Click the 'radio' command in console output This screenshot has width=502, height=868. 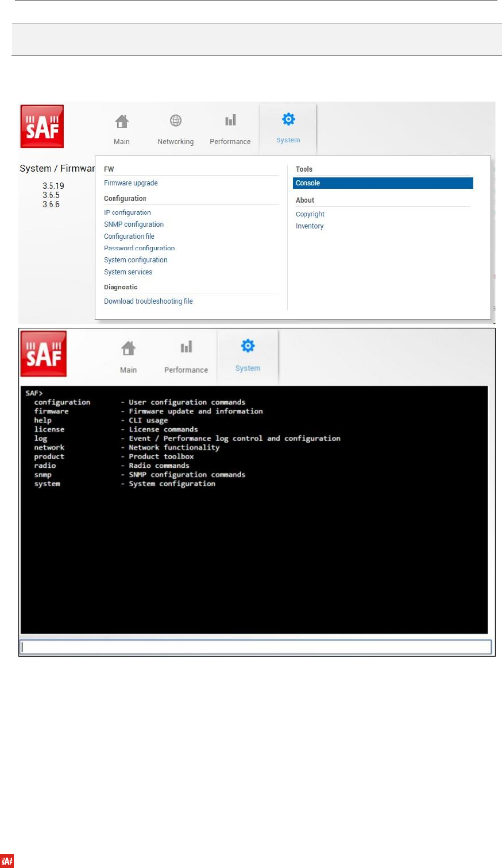[x=45, y=466]
